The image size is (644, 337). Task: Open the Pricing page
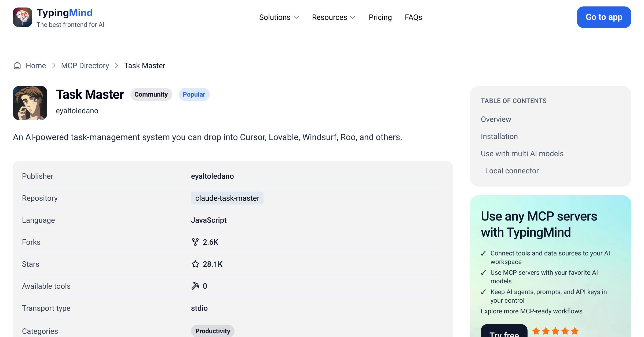(x=380, y=17)
